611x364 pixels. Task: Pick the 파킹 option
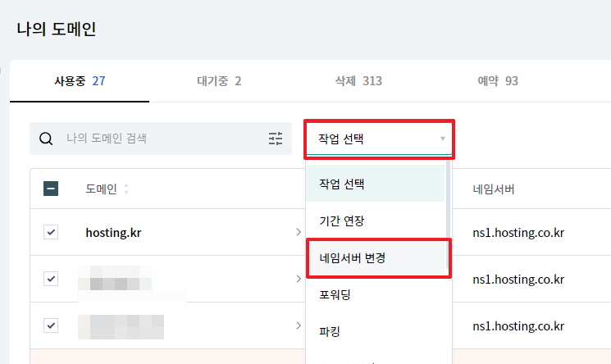(376, 332)
